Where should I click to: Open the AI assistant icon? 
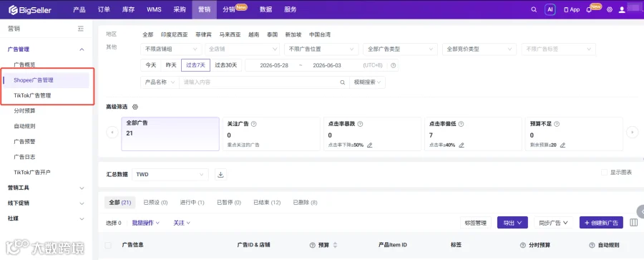(550, 9)
